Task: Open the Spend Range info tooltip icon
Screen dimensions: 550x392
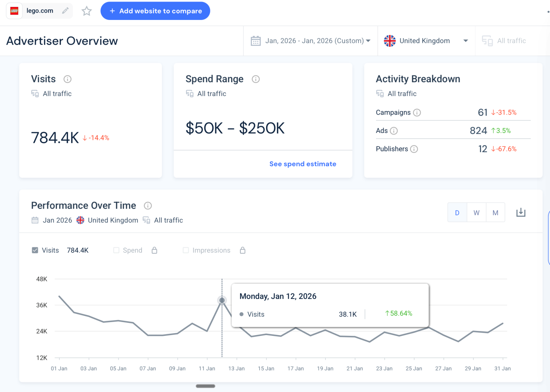Action: pos(256,79)
